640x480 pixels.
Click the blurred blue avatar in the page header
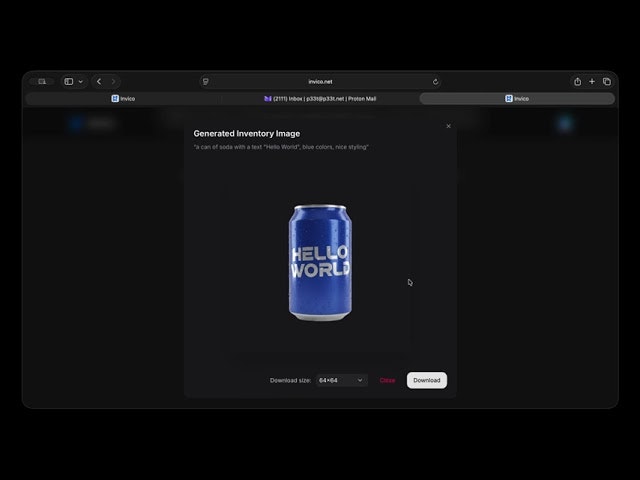pyautogui.click(x=565, y=123)
